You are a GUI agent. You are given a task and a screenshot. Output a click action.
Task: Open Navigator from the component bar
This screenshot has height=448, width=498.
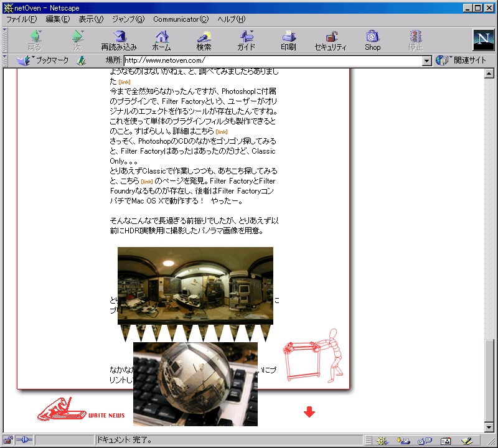click(x=382, y=441)
